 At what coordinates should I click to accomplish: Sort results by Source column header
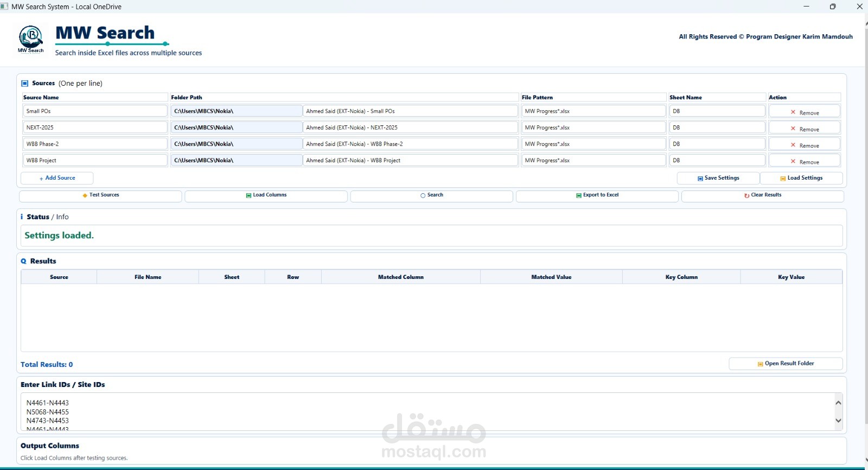click(59, 277)
